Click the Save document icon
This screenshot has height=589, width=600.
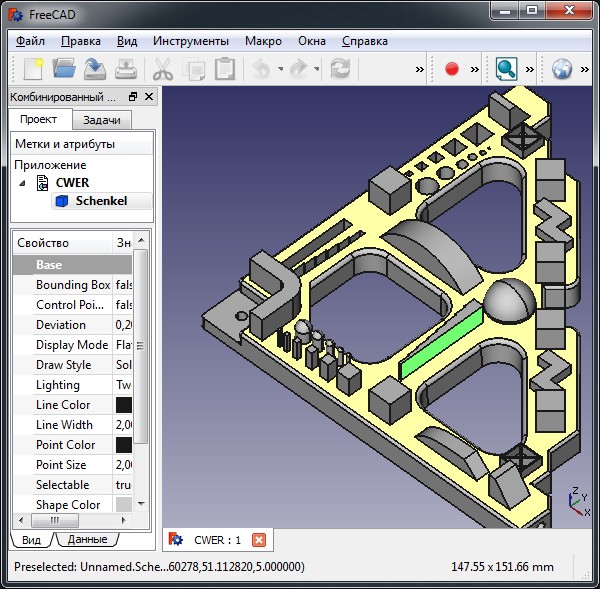click(x=95, y=69)
